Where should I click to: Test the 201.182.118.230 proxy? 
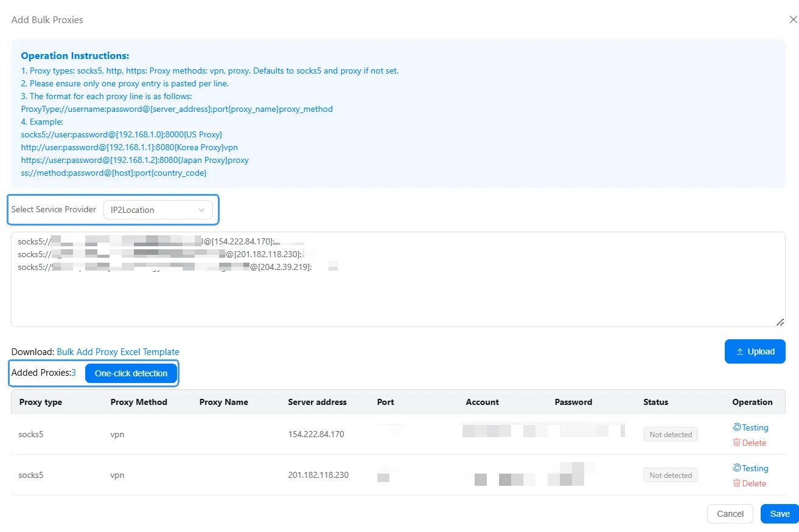click(751, 468)
